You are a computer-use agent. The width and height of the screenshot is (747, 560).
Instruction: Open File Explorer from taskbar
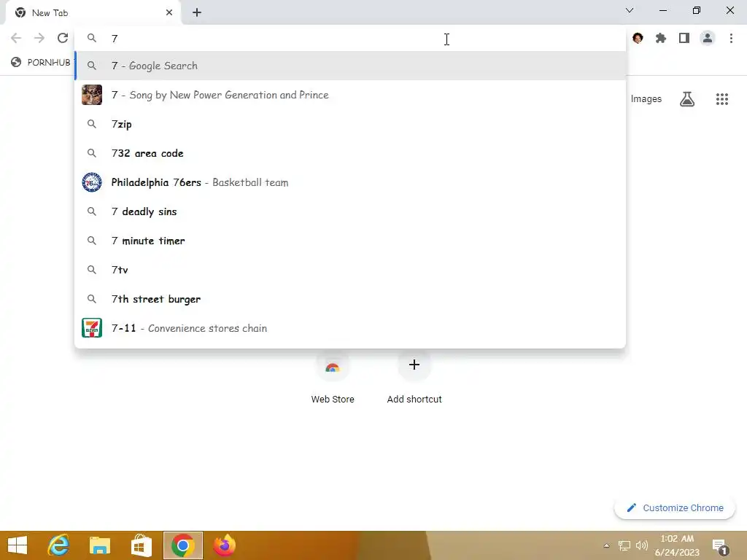coord(99,545)
